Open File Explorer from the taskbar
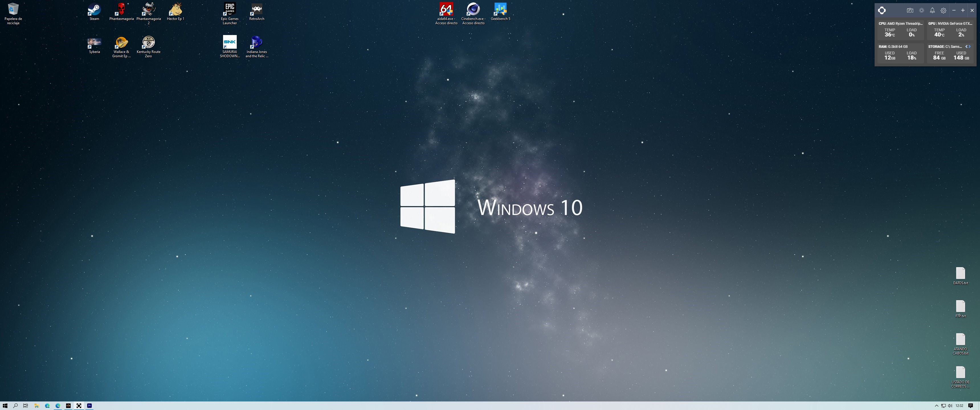This screenshot has height=410, width=980. click(36, 405)
